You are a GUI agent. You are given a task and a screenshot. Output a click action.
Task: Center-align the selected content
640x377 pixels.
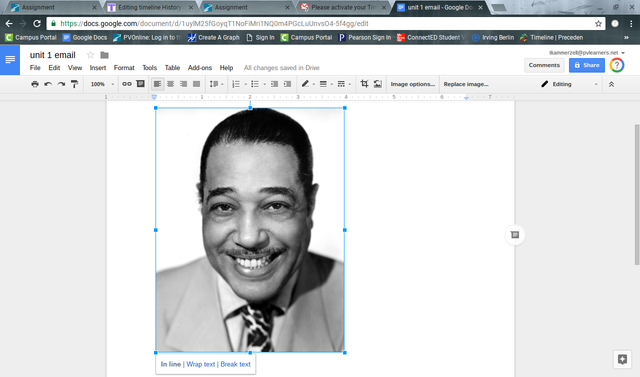(170, 84)
